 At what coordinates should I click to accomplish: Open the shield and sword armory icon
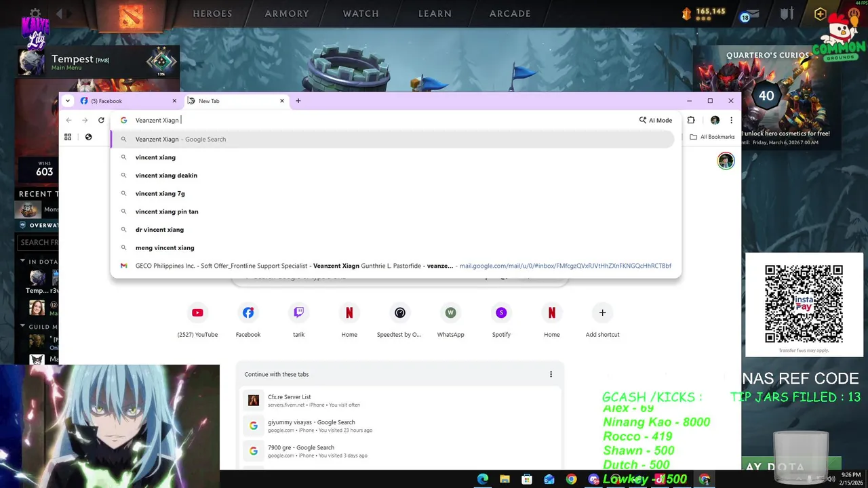787,14
